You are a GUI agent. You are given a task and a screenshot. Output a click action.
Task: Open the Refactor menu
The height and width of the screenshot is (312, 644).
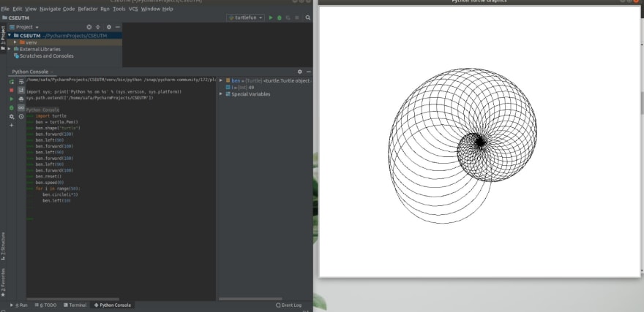88,9
